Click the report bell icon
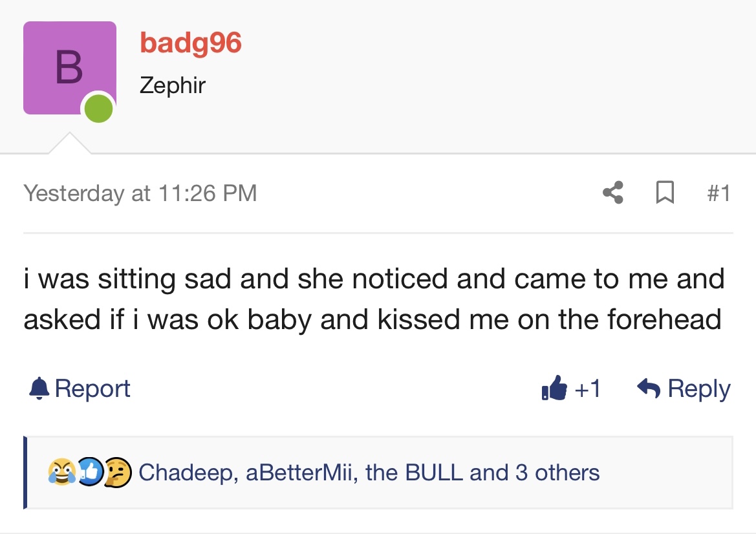 tap(39, 388)
